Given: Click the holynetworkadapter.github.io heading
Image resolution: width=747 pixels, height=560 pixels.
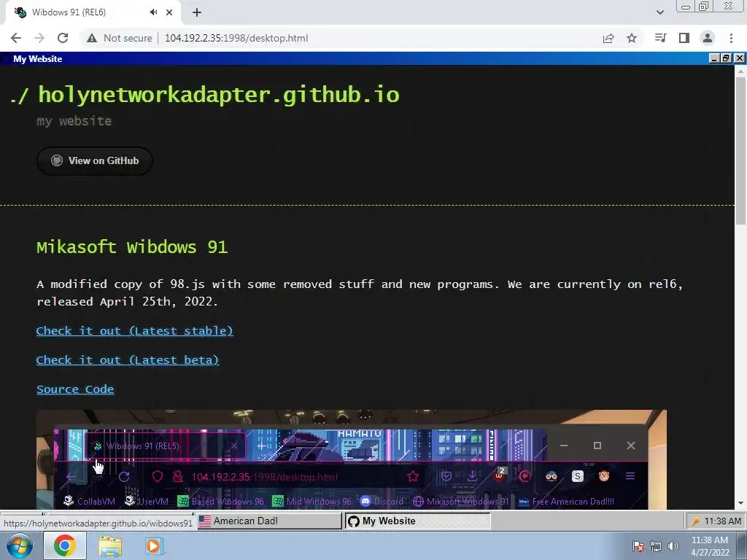Looking at the screenshot, I should pyautogui.click(x=219, y=95).
